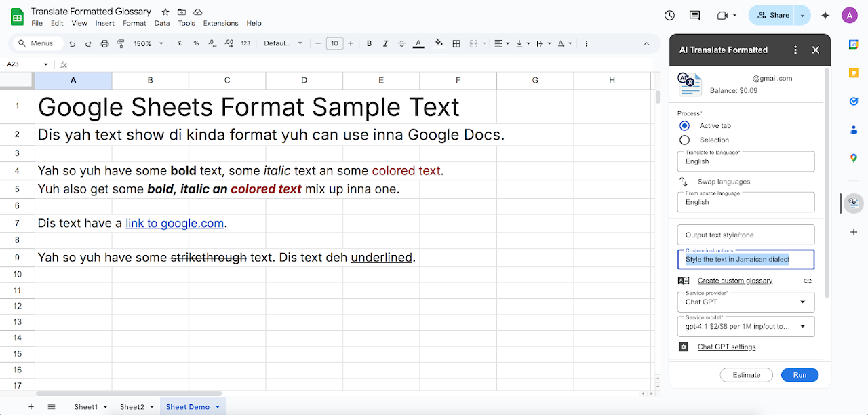Image resolution: width=868 pixels, height=415 pixels.
Task: Decrease decimal places
Action: point(212,43)
